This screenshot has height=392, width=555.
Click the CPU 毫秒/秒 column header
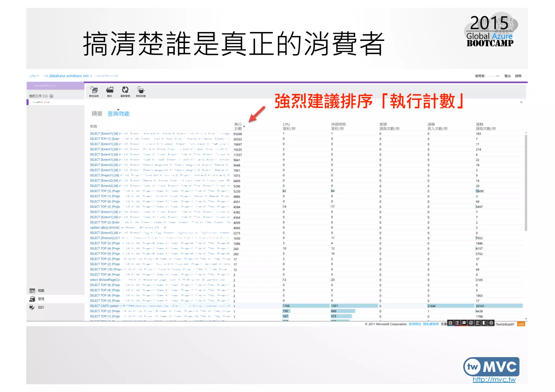click(x=289, y=127)
